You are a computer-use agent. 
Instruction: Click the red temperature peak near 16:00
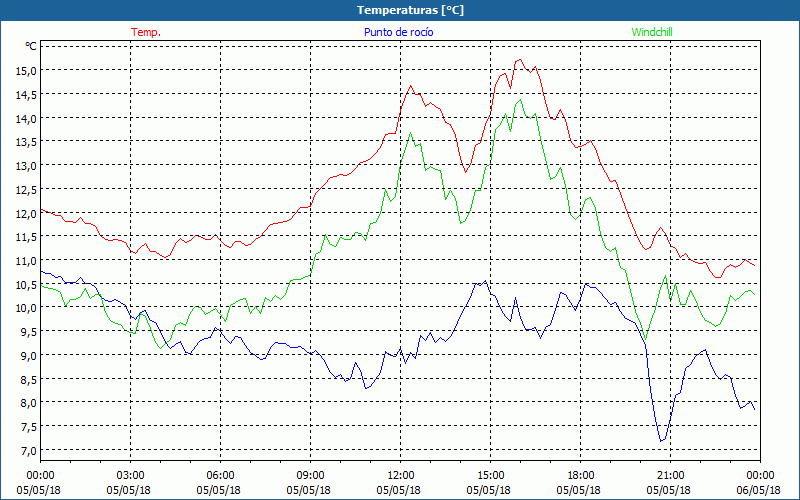click(x=520, y=60)
